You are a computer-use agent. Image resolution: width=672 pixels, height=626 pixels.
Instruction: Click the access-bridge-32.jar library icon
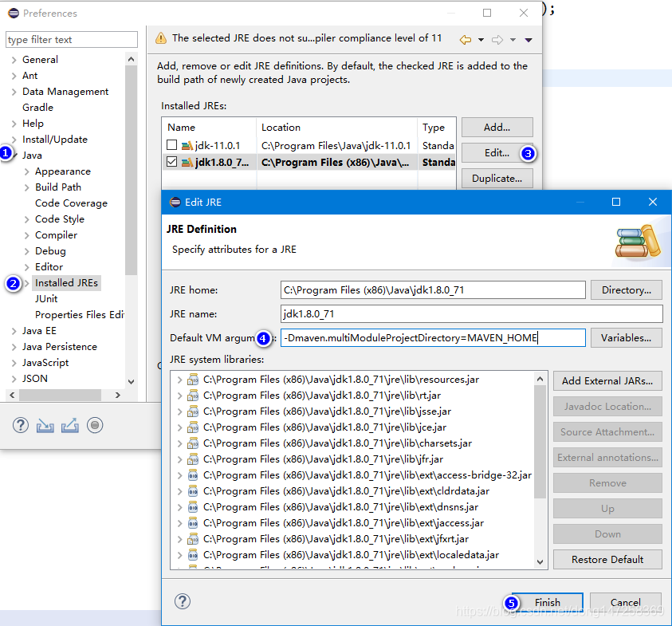click(193, 475)
